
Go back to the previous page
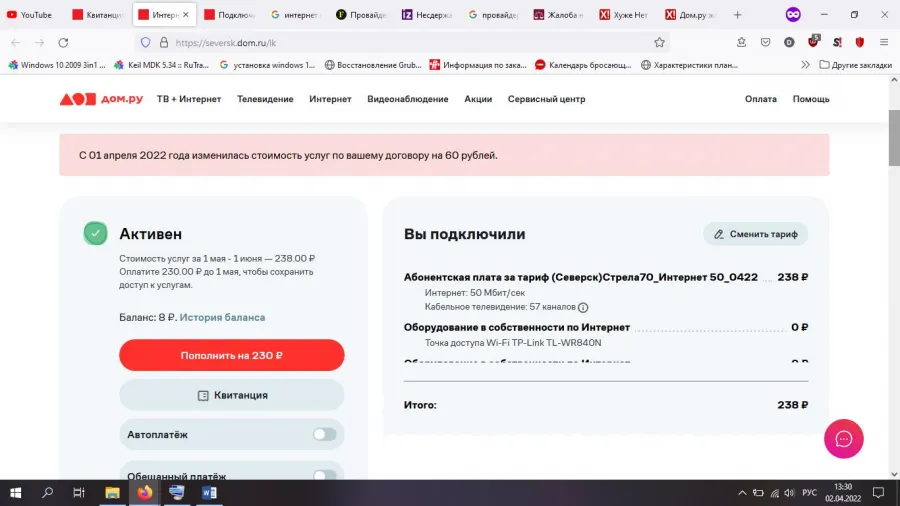click(15, 42)
